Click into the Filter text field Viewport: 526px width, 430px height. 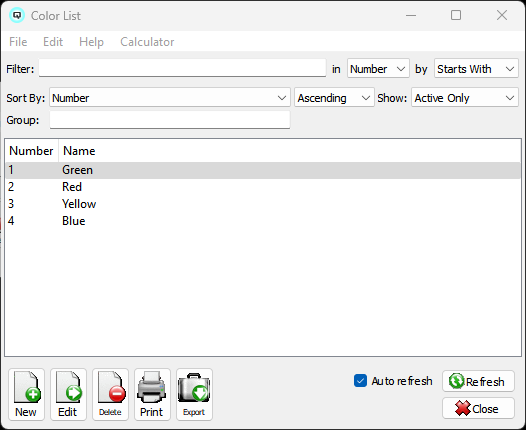(182, 68)
